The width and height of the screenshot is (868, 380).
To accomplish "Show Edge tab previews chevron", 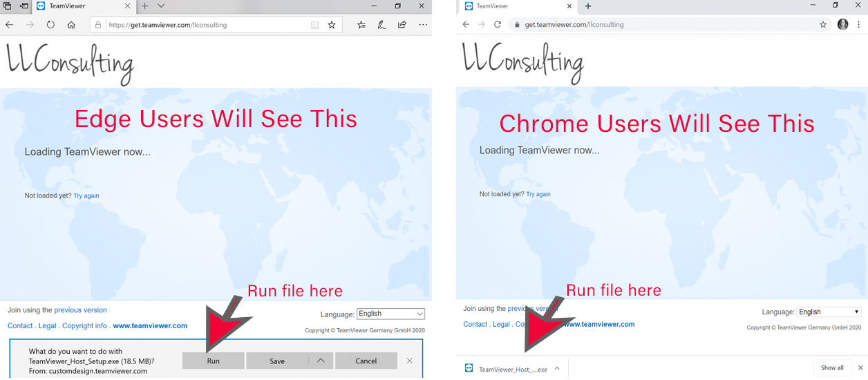I will [x=161, y=6].
